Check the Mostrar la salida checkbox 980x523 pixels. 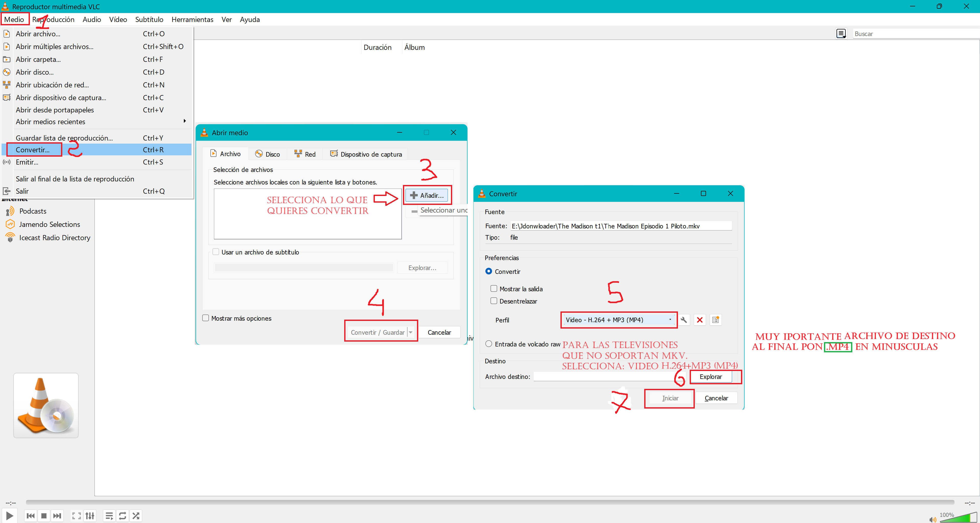494,288
